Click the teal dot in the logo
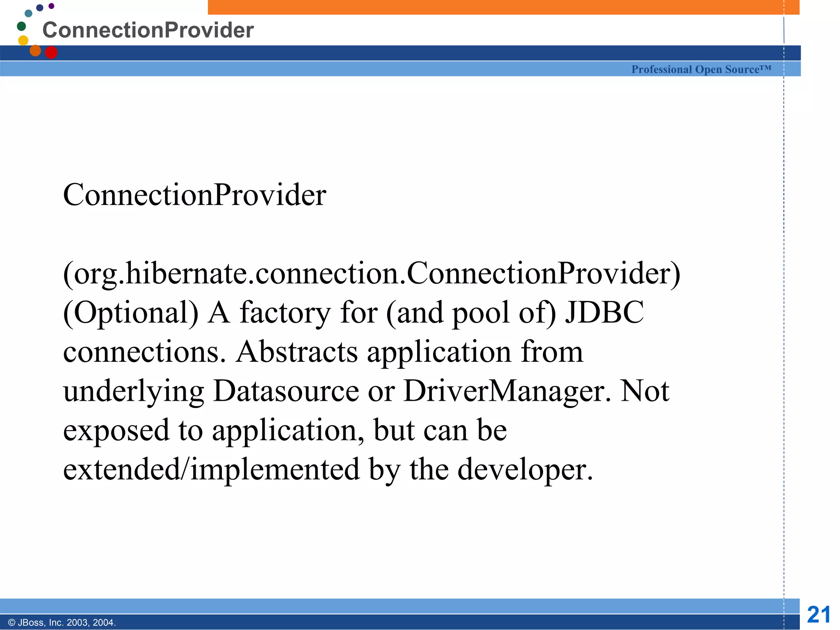 click(x=28, y=13)
